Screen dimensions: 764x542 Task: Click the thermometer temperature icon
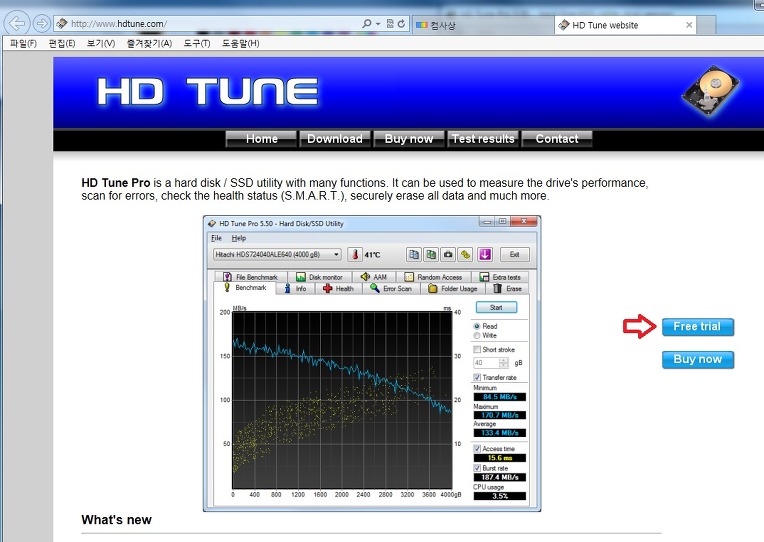click(x=355, y=254)
